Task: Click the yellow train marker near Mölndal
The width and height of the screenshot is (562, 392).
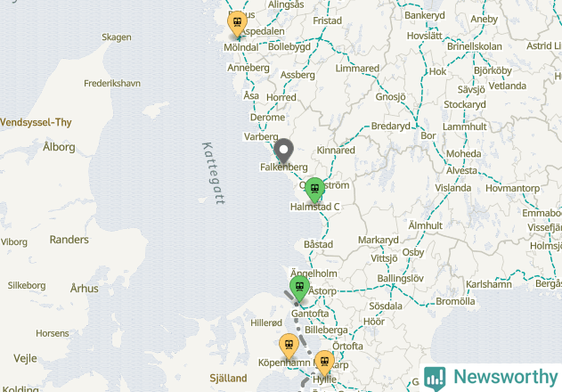Action: [237, 24]
